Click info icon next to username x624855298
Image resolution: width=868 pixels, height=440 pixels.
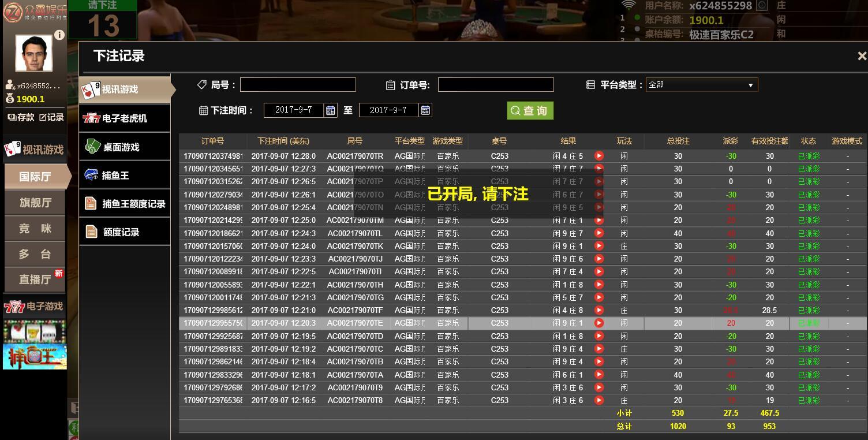762,6
